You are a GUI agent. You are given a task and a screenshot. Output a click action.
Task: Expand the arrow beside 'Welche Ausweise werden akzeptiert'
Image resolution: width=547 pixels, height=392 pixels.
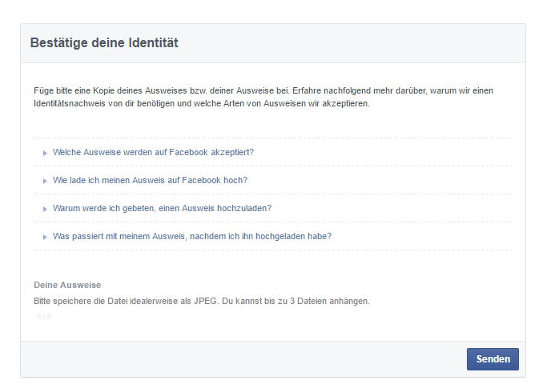tap(45, 152)
